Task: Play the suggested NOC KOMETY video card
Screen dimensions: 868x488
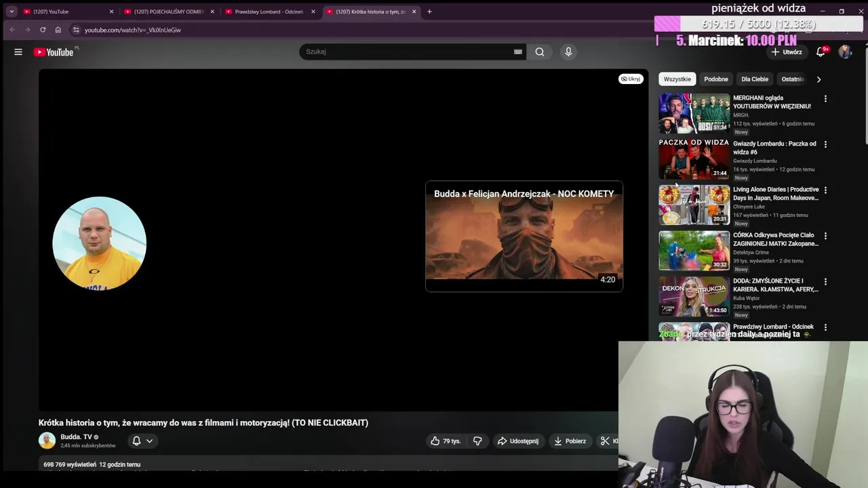Action: (524, 237)
